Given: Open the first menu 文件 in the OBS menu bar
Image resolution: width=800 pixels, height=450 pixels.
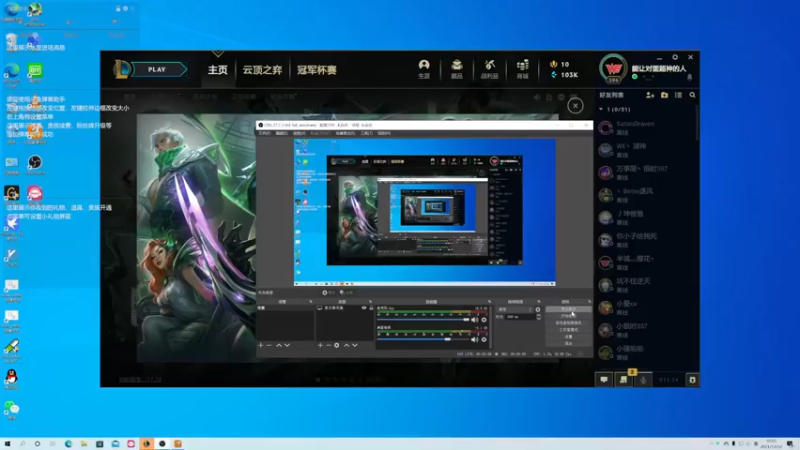Looking at the screenshot, I should (264, 133).
